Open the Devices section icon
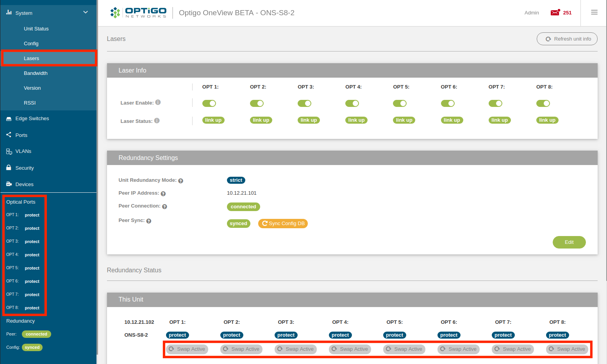Screen dimensions: 607x364 tap(9, 184)
